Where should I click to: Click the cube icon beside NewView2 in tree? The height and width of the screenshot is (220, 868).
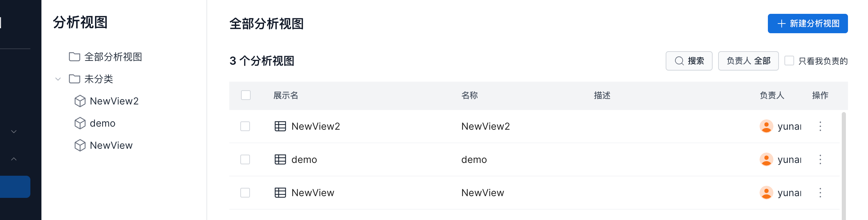[x=80, y=101]
